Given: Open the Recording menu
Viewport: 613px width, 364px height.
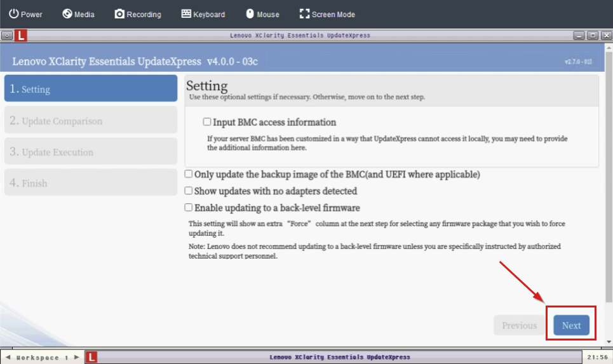Looking at the screenshot, I should point(138,14).
